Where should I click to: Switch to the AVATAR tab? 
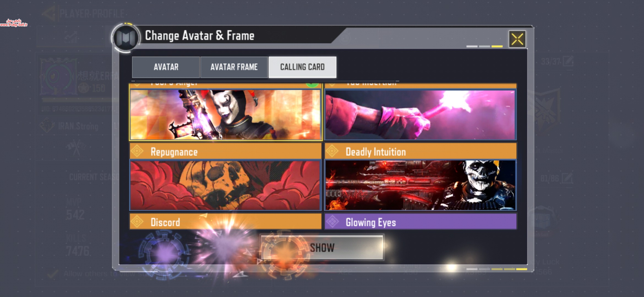click(x=166, y=67)
